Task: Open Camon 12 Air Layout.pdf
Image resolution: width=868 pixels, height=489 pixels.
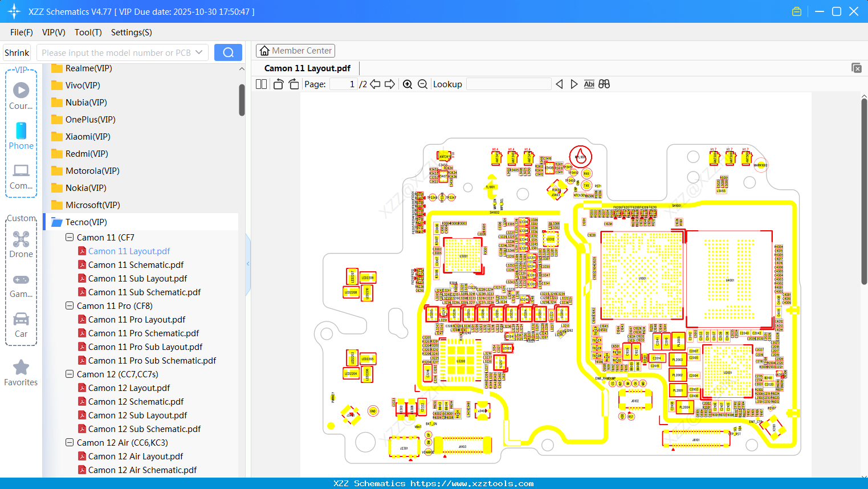Action: click(136, 457)
